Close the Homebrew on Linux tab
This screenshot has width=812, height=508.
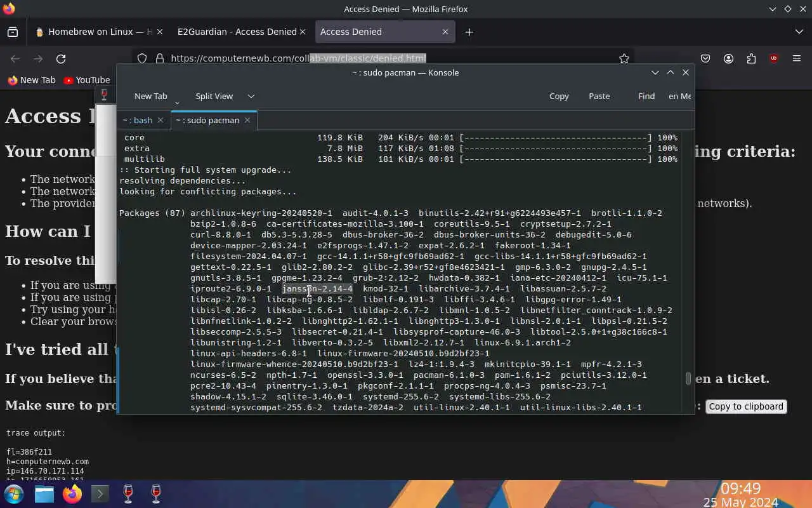coord(160,32)
